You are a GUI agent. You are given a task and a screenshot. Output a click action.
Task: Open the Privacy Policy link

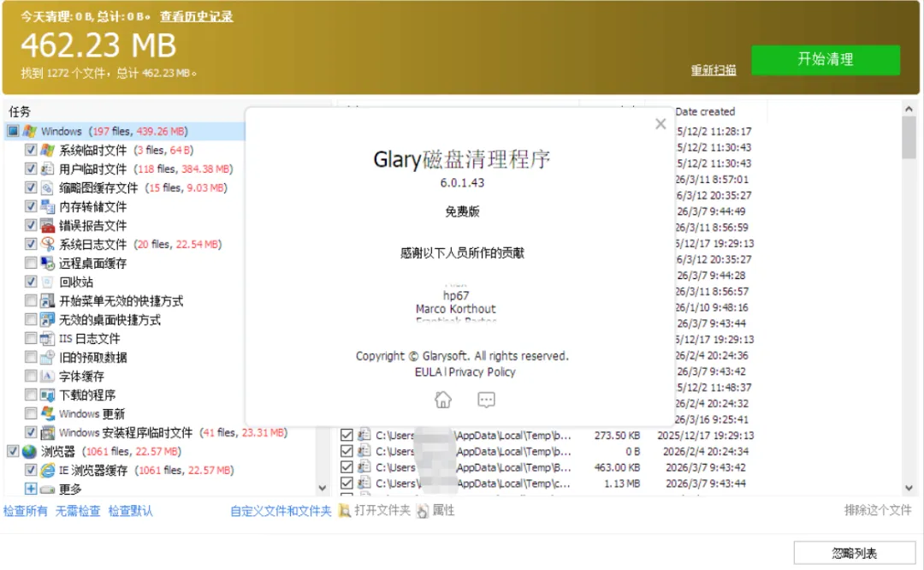(482, 372)
